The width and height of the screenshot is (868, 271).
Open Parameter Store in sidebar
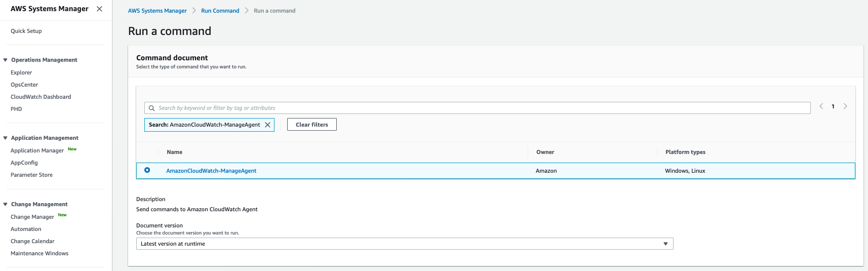coord(31,175)
